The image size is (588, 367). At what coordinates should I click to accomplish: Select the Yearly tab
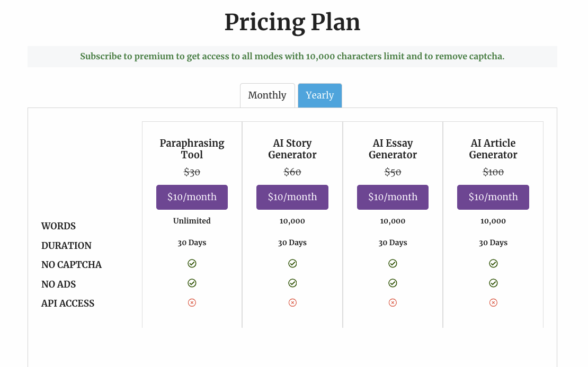click(319, 95)
